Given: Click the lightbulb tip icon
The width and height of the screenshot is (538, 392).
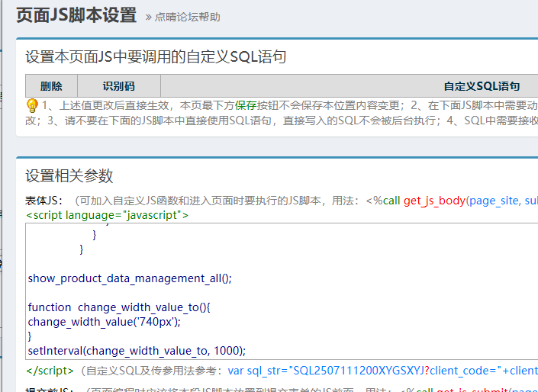Looking at the screenshot, I should 32,105.
